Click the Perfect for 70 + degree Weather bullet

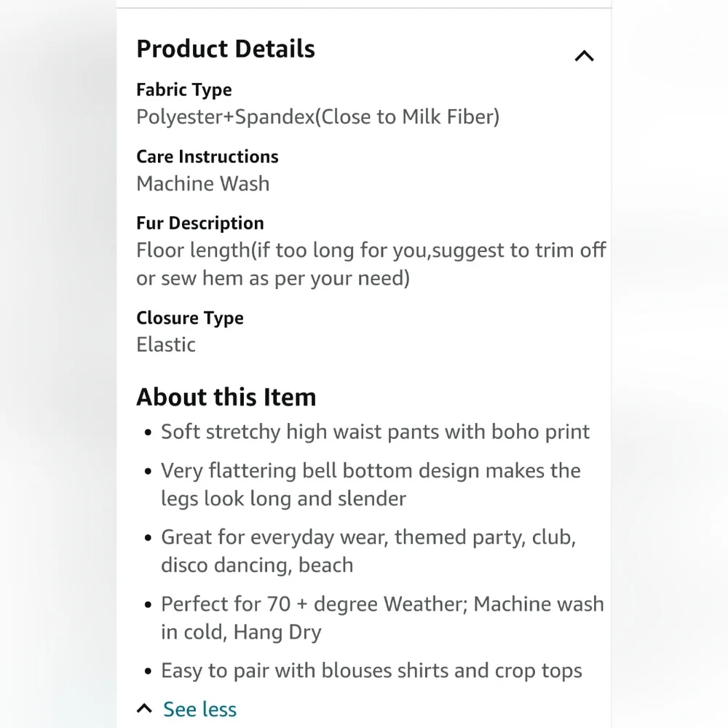click(383, 618)
